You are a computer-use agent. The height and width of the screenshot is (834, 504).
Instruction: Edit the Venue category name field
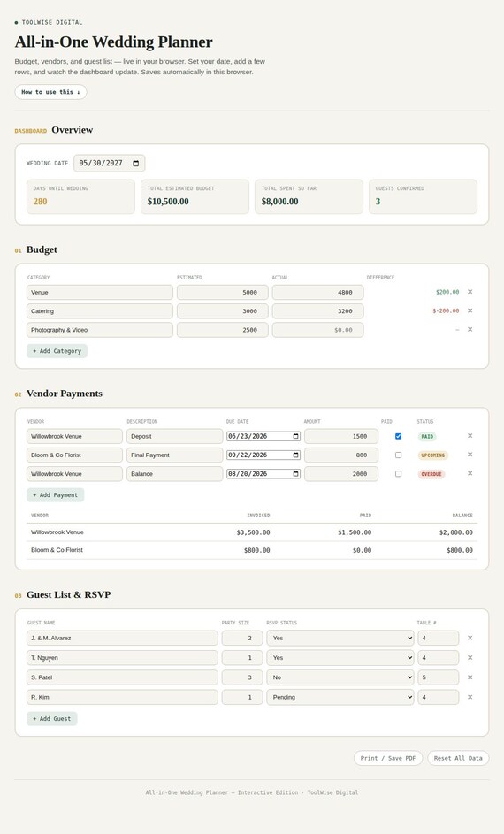point(100,292)
